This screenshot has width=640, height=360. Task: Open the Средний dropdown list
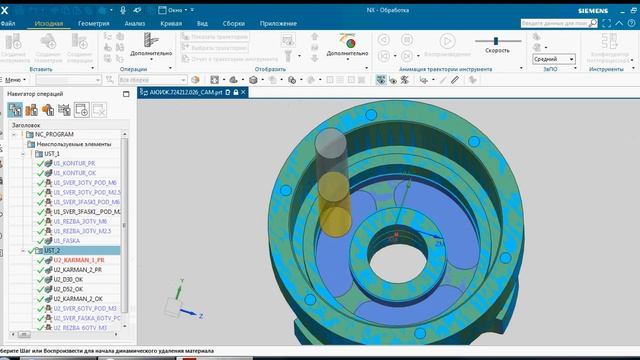coord(554,59)
